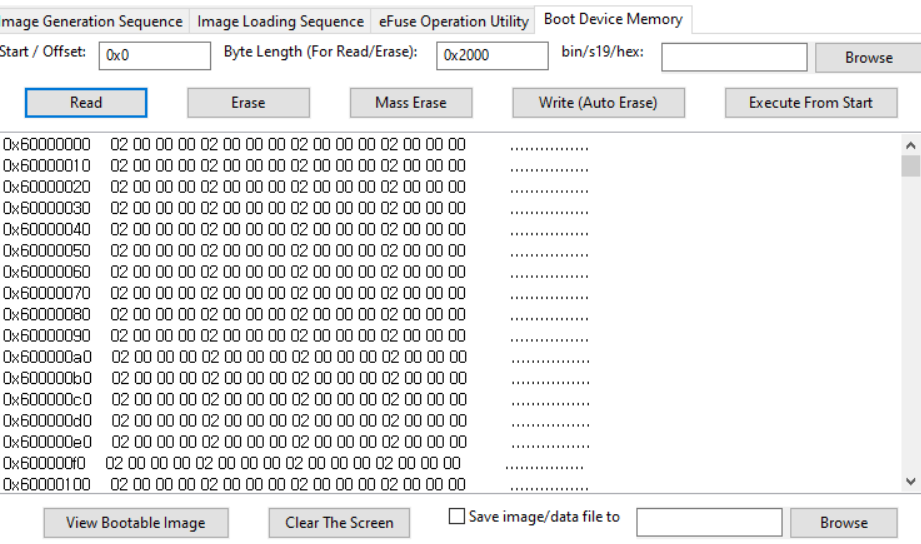Click the save file path input field
921x544 pixels.
pos(709,522)
